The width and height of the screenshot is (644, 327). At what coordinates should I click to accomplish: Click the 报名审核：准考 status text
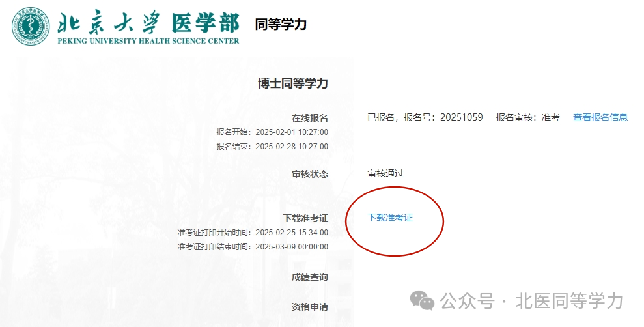coord(527,117)
